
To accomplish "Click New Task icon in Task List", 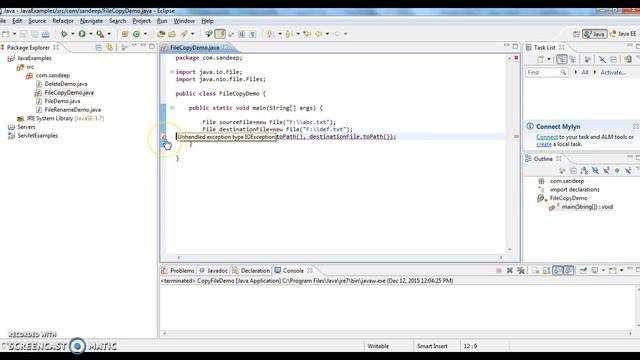I will tap(540, 60).
